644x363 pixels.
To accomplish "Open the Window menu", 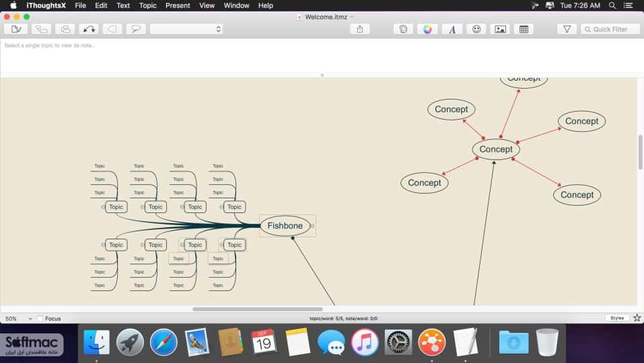I will click(237, 5).
